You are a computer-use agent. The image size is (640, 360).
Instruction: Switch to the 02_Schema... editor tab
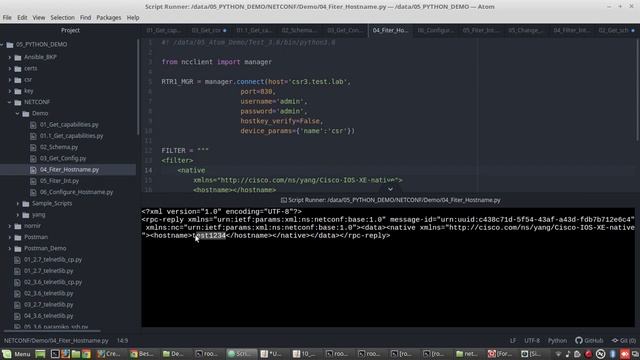click(x=300, y=30)
